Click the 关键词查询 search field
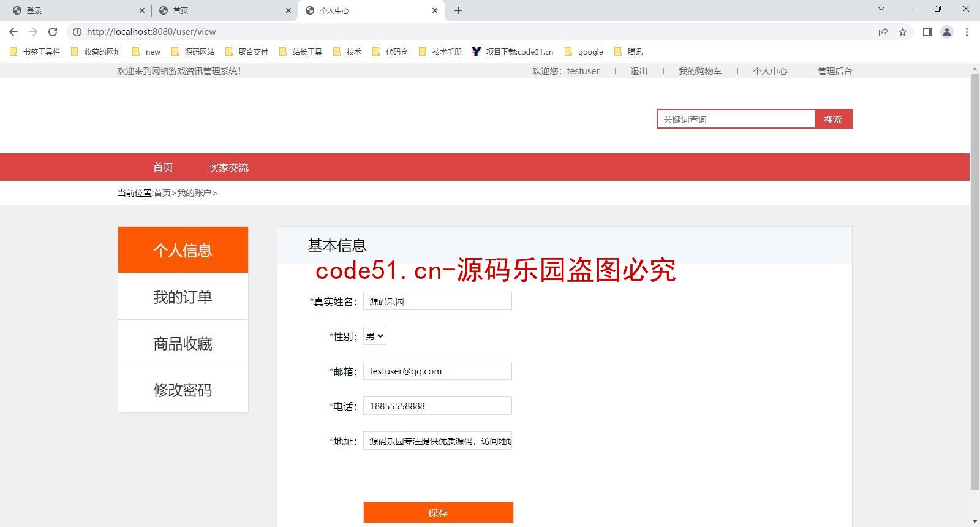 736,119
